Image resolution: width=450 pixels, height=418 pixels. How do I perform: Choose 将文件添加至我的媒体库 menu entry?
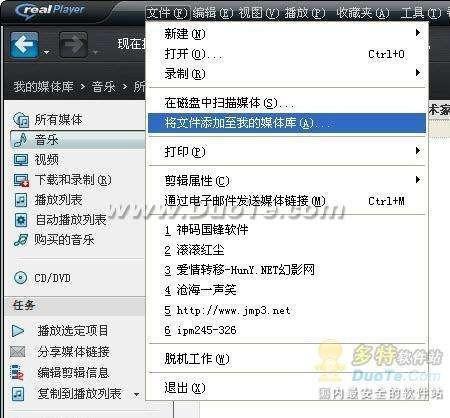coord(287,123)
